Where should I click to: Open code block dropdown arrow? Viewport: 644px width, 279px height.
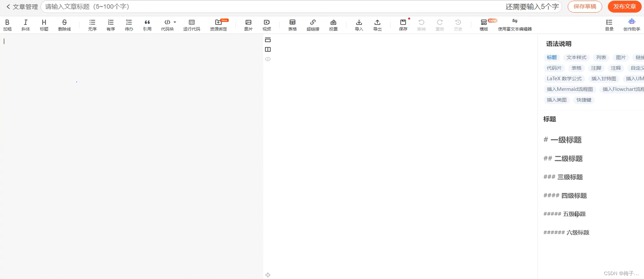coord(175,22)
